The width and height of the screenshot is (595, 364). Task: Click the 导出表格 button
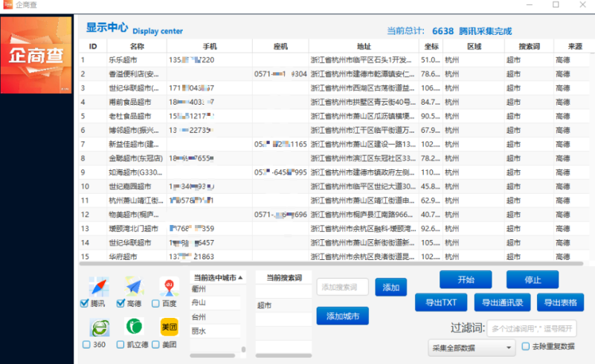561,302
